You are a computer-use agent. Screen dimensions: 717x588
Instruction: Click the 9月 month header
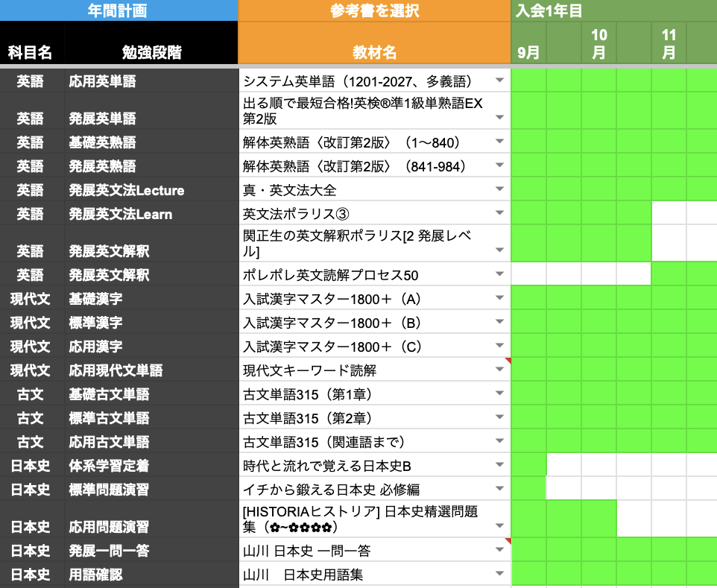click(x=528, y=43)
